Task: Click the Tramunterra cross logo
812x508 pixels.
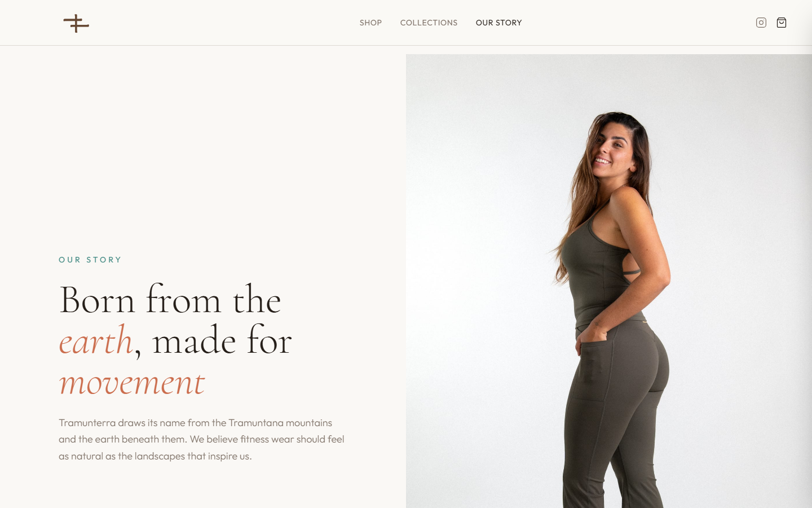Action: click(76, 23)
